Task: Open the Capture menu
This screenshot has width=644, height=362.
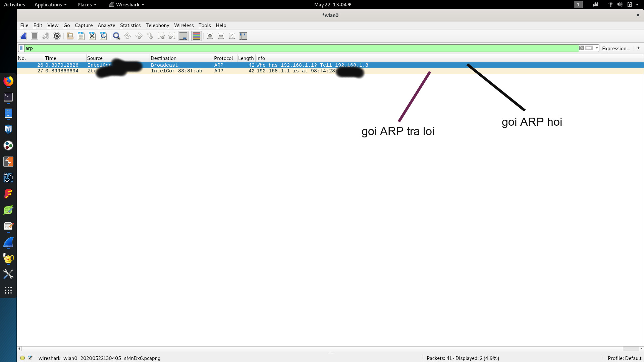Action: [x=84, y=25]
